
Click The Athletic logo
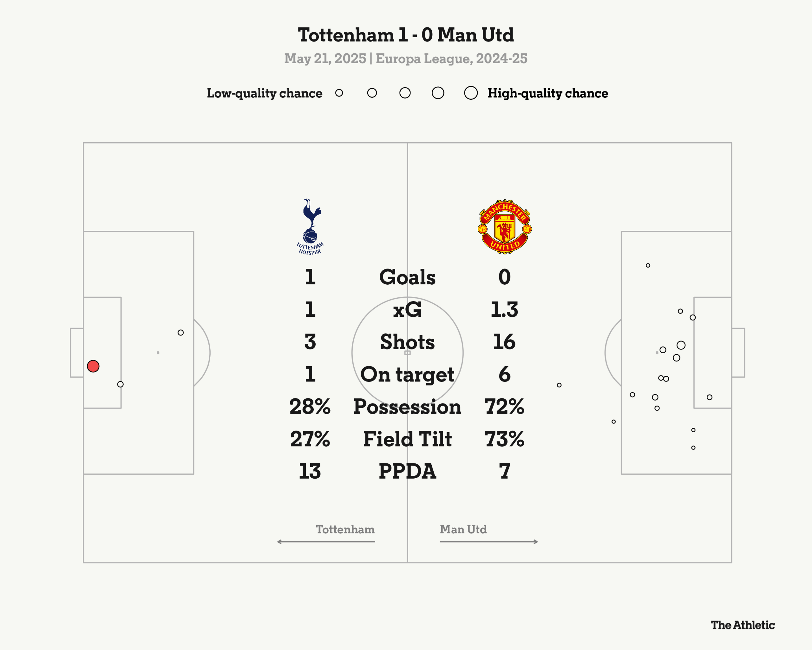(x=743, y=625)
